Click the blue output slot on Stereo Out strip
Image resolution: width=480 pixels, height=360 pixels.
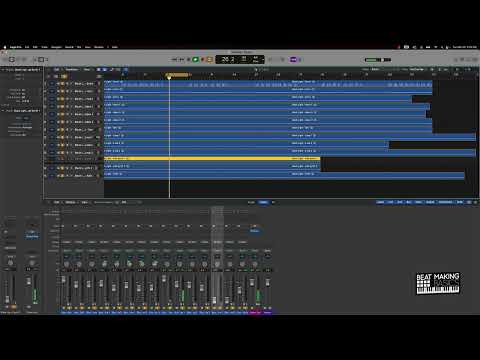pos(255,231)
